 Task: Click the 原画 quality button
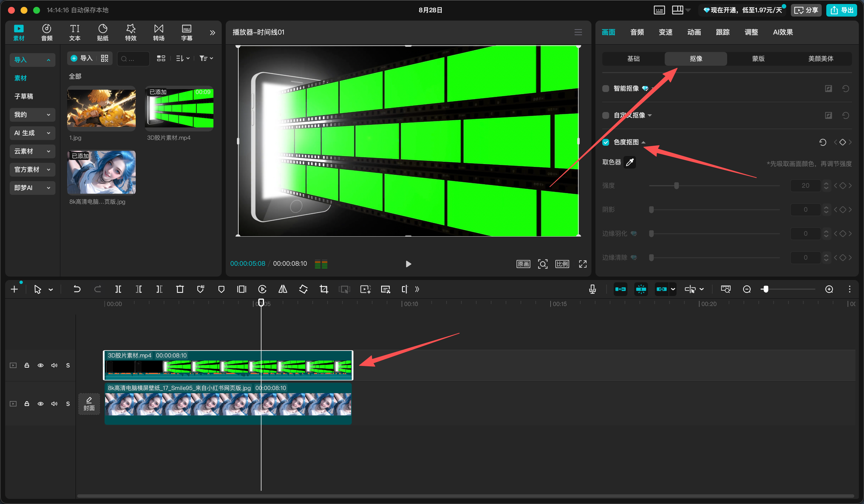coord(523,264)
